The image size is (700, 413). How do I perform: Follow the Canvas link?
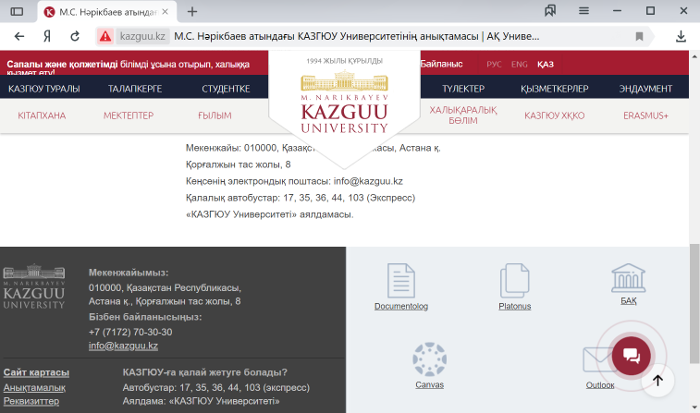(x=429, y=385)
